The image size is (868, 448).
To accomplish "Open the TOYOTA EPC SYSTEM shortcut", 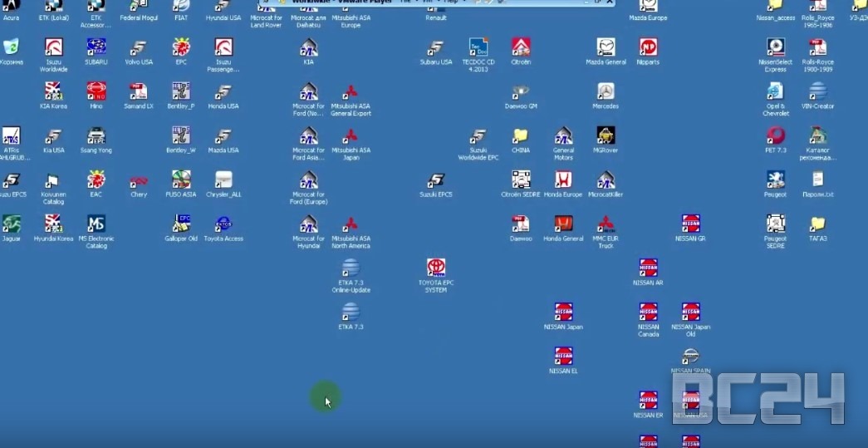I will [x=436, y=268].
